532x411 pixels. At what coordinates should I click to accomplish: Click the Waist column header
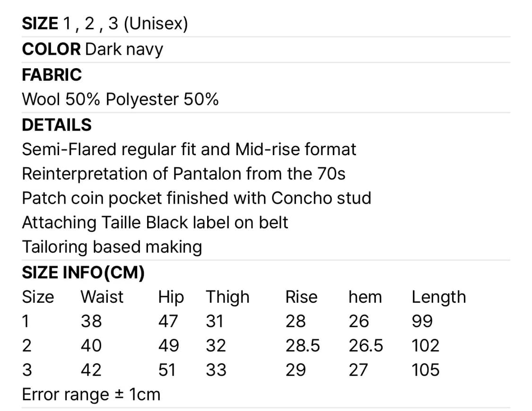pyautogui.click(x=102, y=297)
